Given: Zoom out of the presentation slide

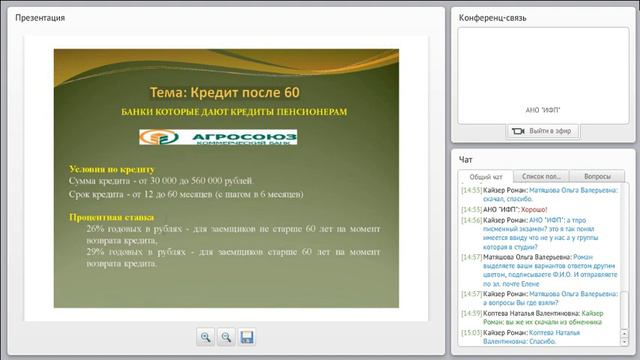Looking at the screenshot, I should tap(226, 337).
